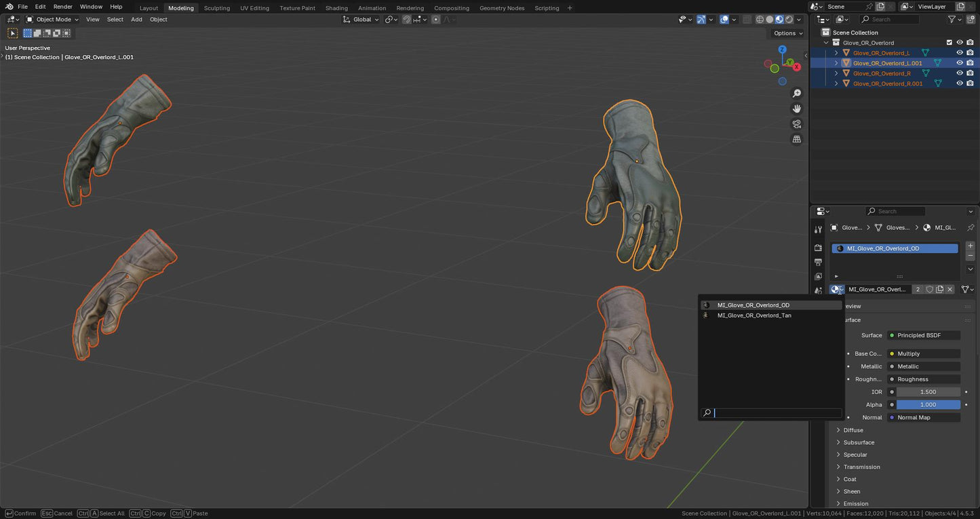Disable rendering for Glove_OR_Overlord_L.001 camera icon
The width and height of the screenshot is (980, 519).
coord(970,63)
